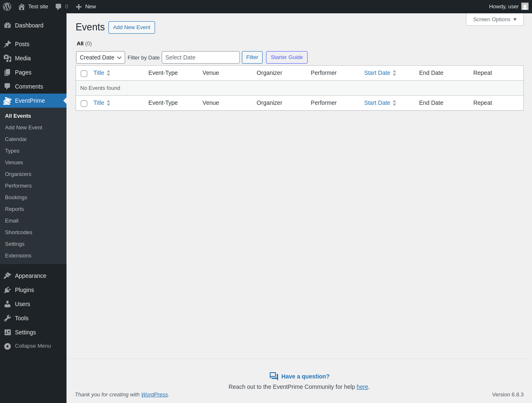The width and height of the screenshot is (532, 403).
Task: Open Organizers submenu item
Action: pyautogui.click(x=18, y=174)
